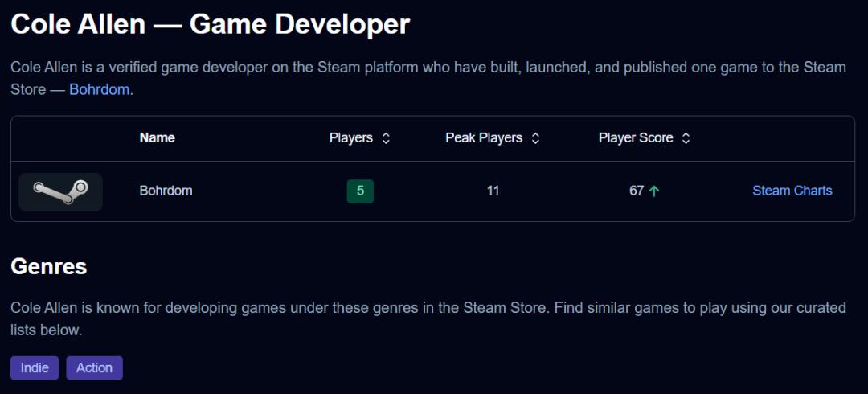Image resolution: width=868 pixels, height=394 pixels.
Task: Click the sort arrows beside Players
Action: point(386,138)
